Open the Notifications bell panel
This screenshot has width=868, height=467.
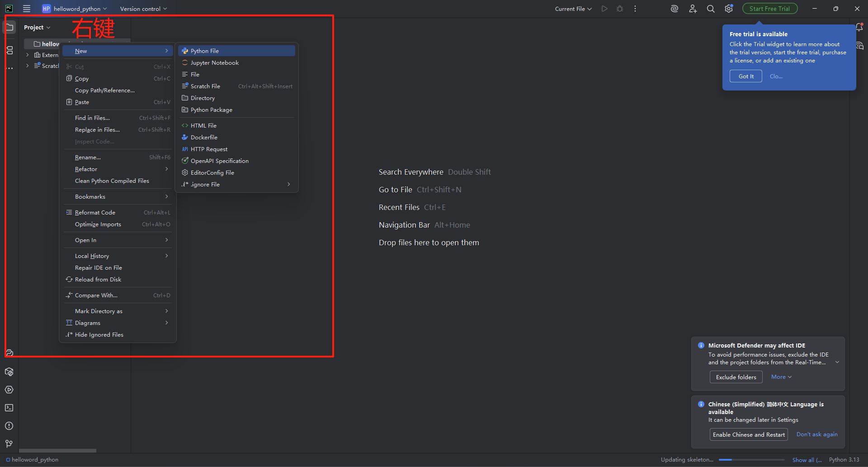[x=859, y=27]
